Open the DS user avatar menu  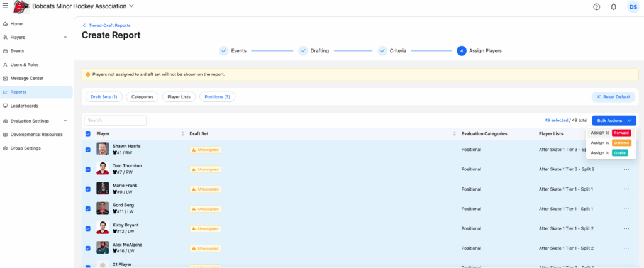point(632,7)
